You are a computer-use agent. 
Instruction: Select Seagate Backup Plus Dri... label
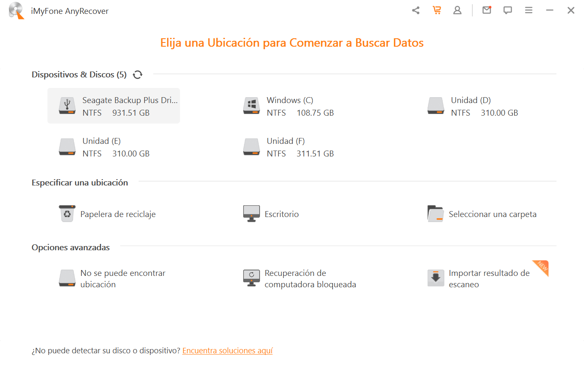click(130, 100)
